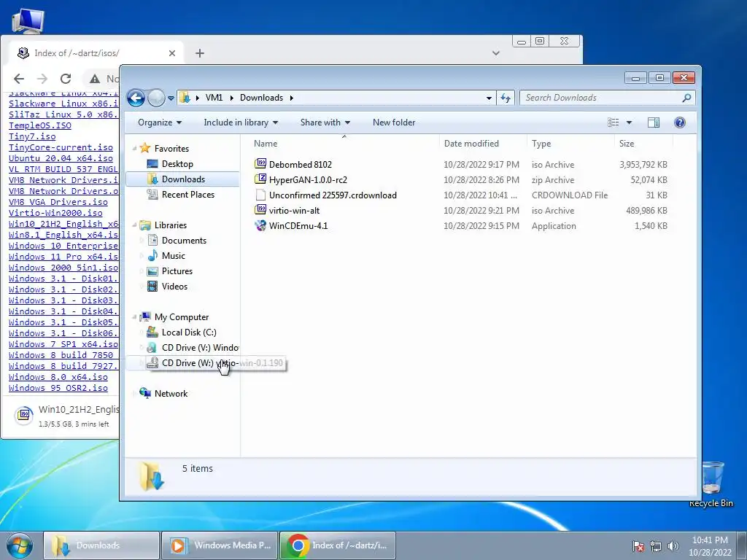Screen dimensions: 747x560
Task: Click the Windows_95_OSR2.iso link
Action: (x=58, y=388)
